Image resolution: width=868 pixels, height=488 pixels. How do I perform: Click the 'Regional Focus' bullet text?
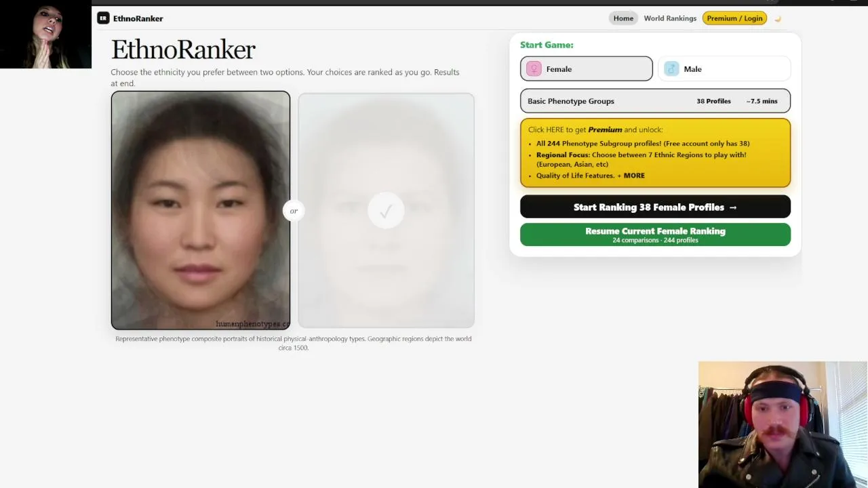click(642, 159)
